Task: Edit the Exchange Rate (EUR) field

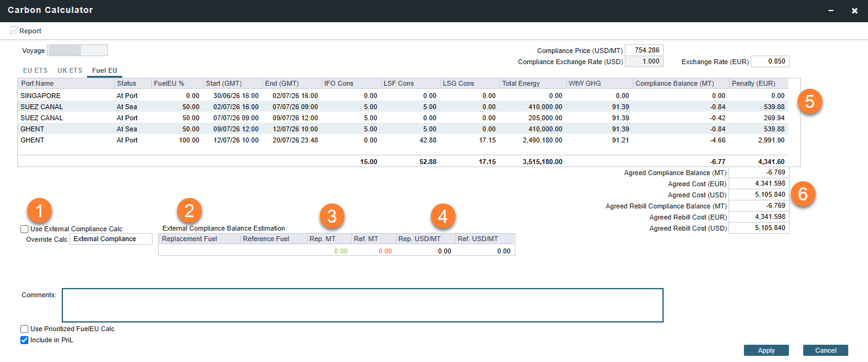Action: [770, 62]
